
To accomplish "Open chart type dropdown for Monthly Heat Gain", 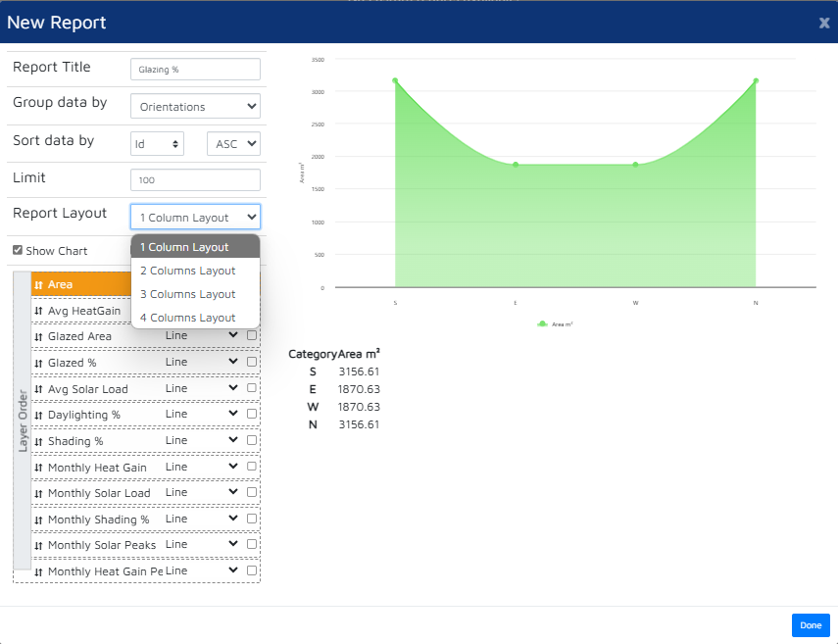I will [202, 467].
